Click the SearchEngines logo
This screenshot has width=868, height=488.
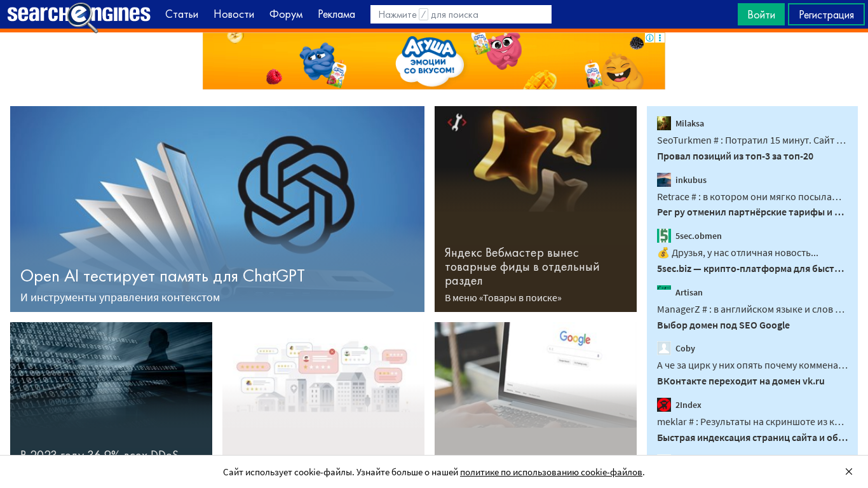click(79, 15)
